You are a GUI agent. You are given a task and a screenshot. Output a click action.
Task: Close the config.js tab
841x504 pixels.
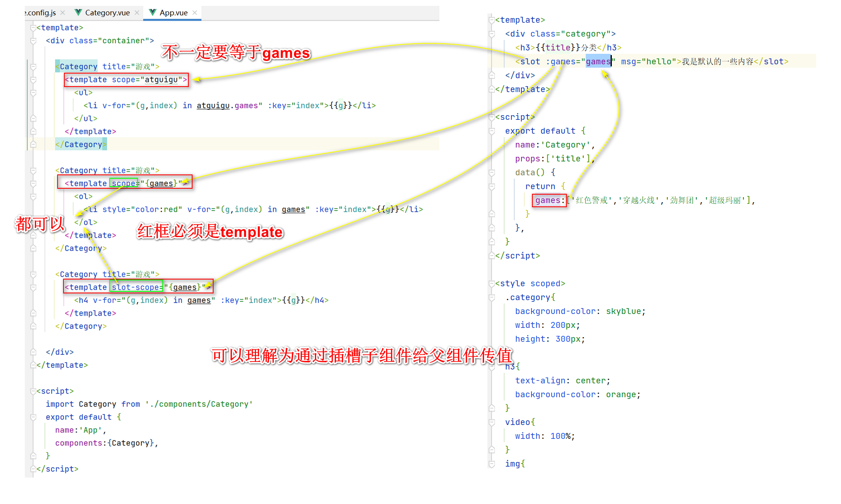tap(63, 13)
